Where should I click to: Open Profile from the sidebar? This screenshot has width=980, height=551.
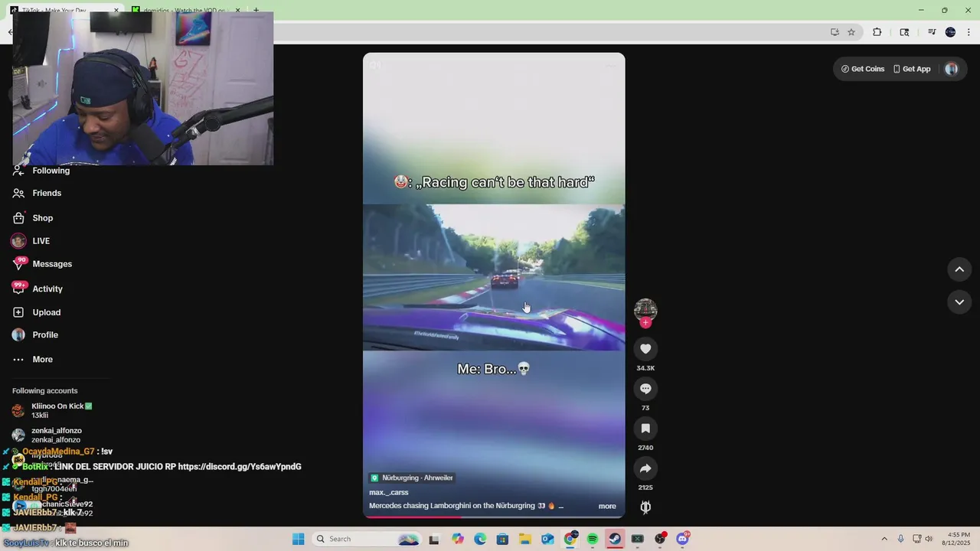pos(44,334)
